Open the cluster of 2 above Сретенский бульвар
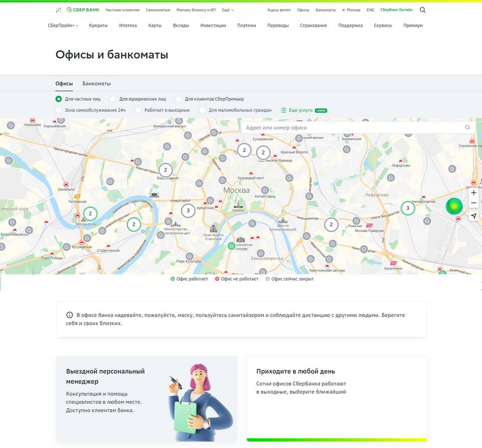The width and height of the screenshot is (482, 448). 263,153
